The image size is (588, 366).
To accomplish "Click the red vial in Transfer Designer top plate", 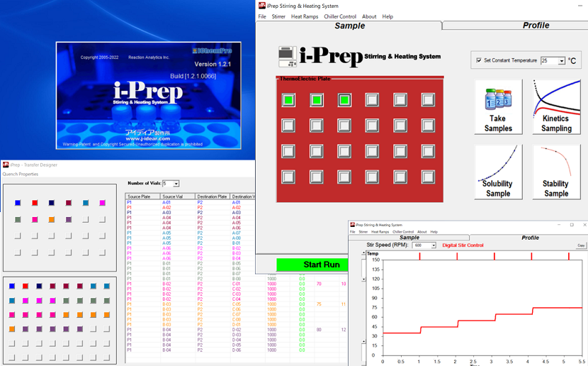I will [35, 204].
